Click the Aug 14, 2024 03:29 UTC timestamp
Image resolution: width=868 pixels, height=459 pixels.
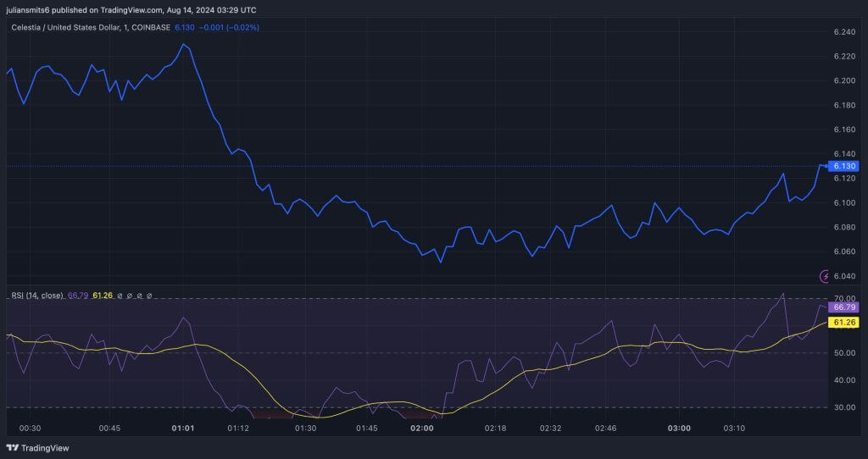pos(211,10)
